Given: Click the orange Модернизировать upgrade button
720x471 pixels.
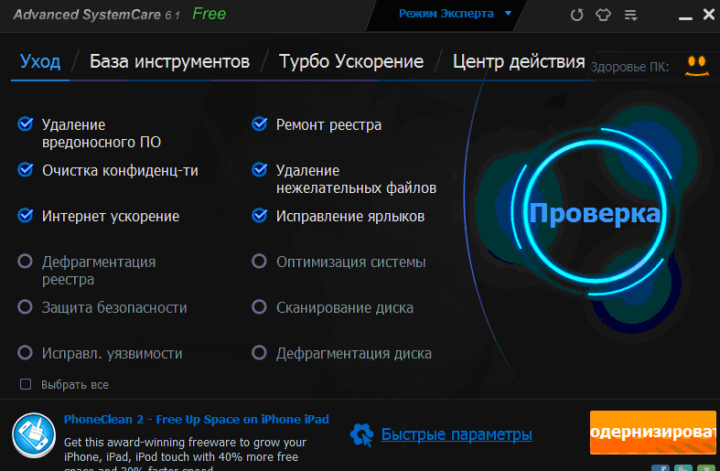Looking at the screenshot, I should pyautogui.click(x=654, y=433).
